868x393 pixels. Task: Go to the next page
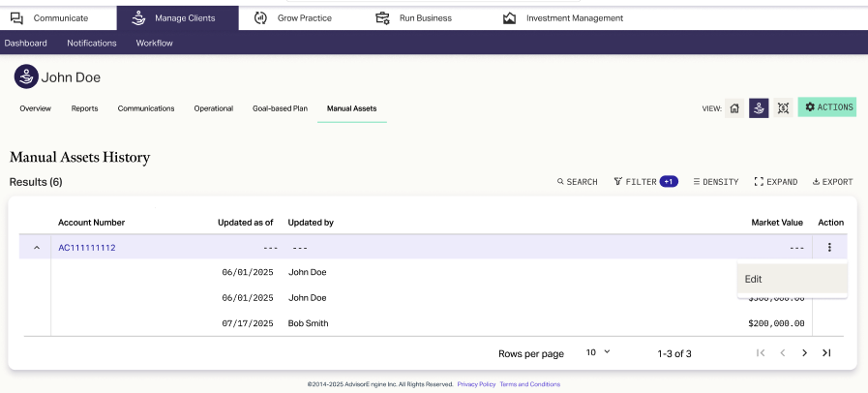[804, 352]
